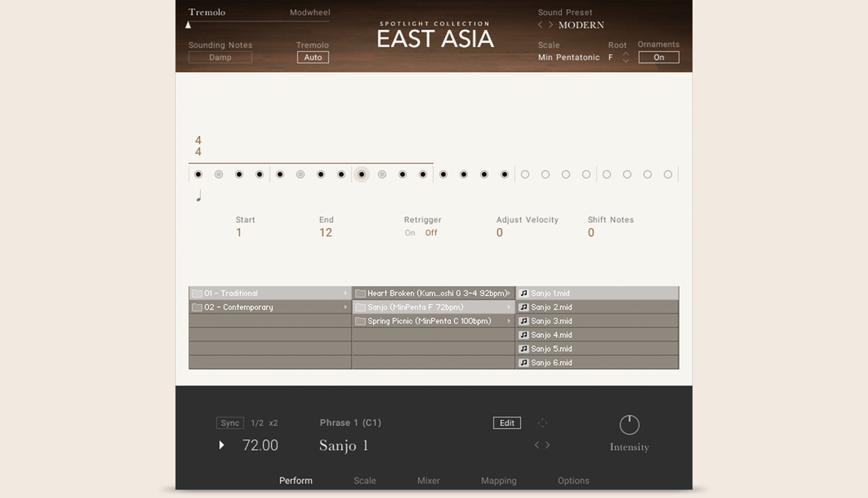
Task: Increase the Root note with up arrow
Action: (626, 54)
